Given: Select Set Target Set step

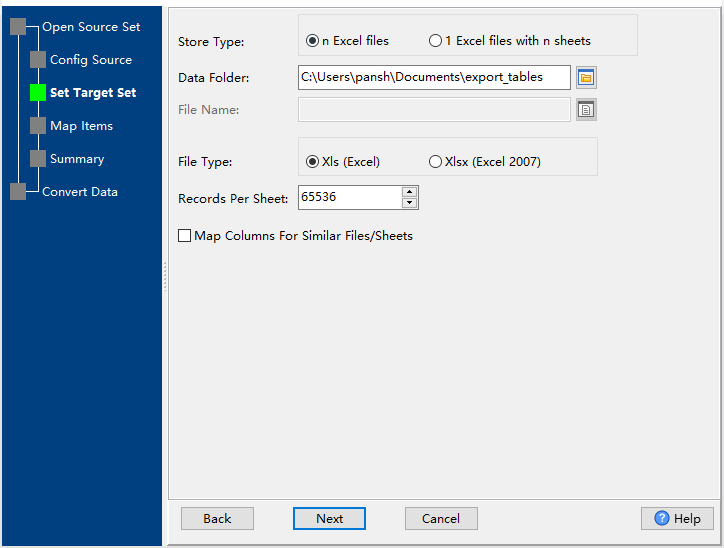Looking at the screenshot, I should 93,93.
